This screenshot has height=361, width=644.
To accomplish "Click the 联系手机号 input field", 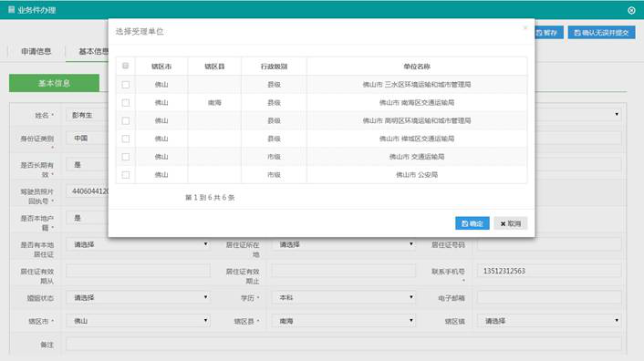I will 549,271.
